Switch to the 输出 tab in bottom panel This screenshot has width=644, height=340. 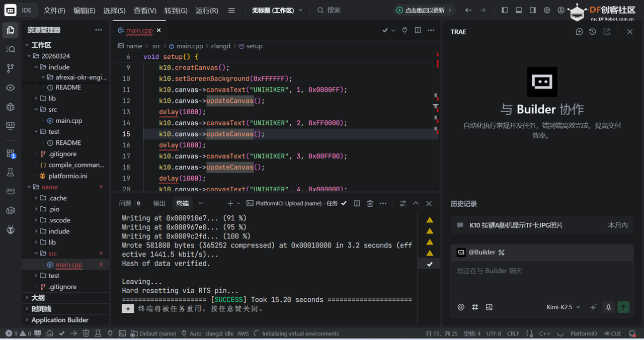click(x=159, y=203)
